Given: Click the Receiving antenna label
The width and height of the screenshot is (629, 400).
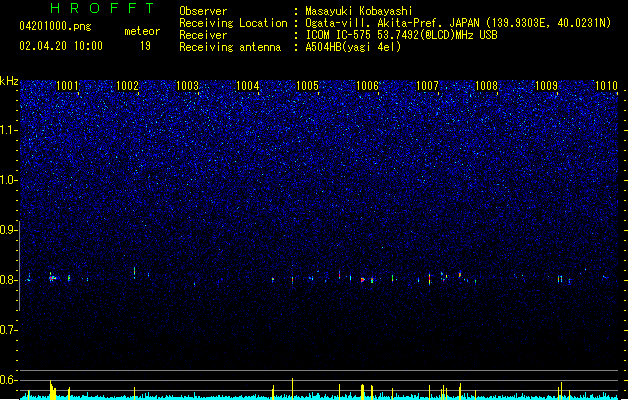Looking at the screenshot, I should [x=230, y=47].
